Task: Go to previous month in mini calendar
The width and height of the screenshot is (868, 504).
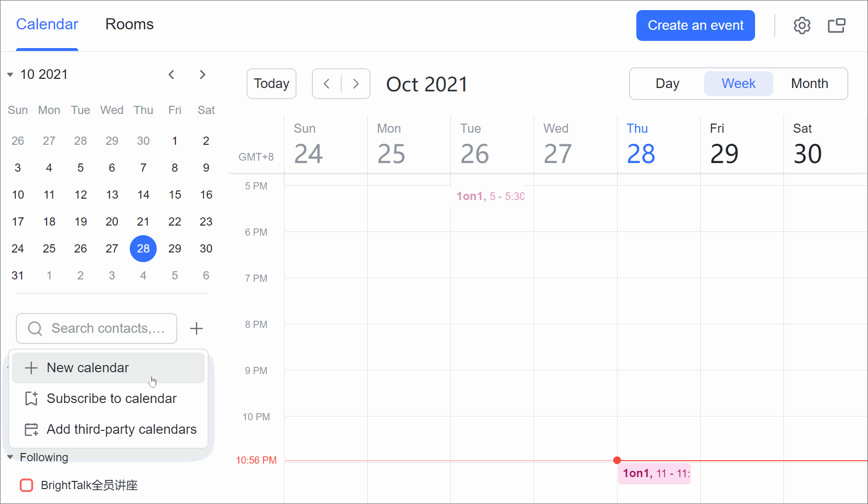Action: (171, 75)
